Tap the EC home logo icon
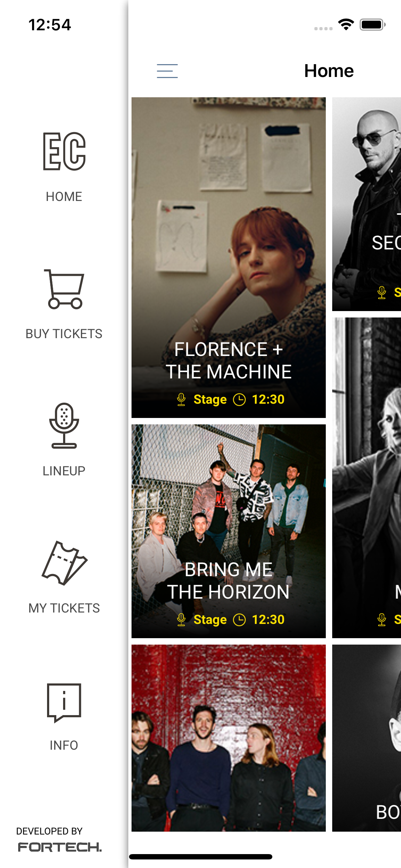This screenshot has width=401, height=868. [64, 151]
